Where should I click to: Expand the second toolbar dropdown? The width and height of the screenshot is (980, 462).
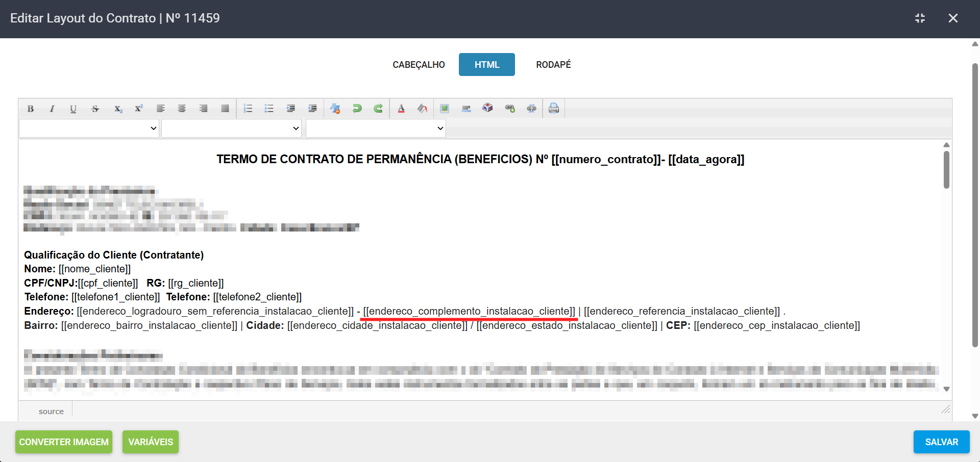pos(231,129)
